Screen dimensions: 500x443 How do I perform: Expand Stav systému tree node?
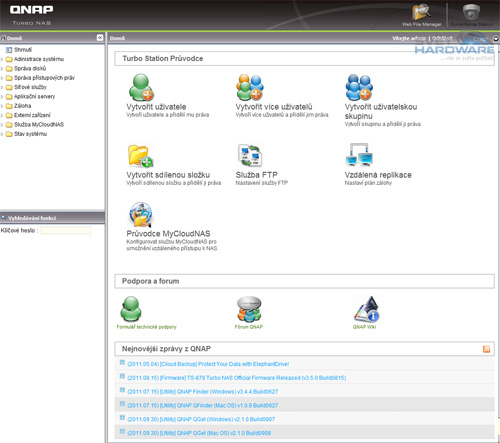coord(2,134)
